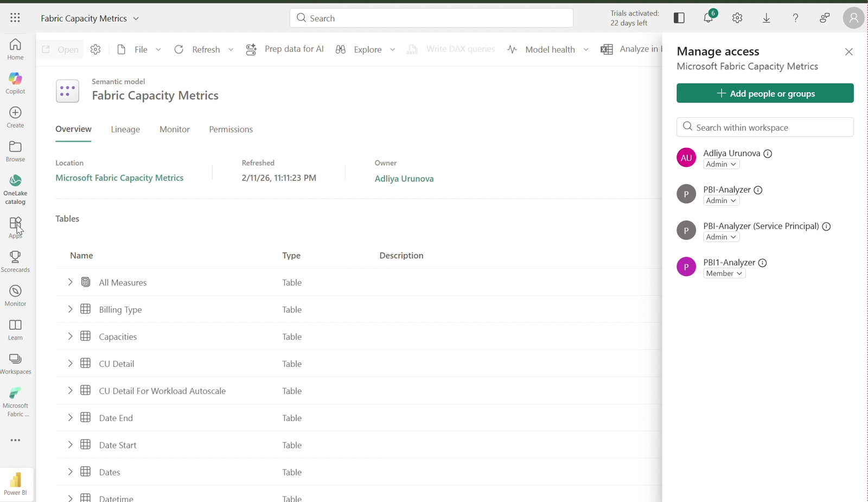Switch to the Overview tab

[x=73, y=129]
